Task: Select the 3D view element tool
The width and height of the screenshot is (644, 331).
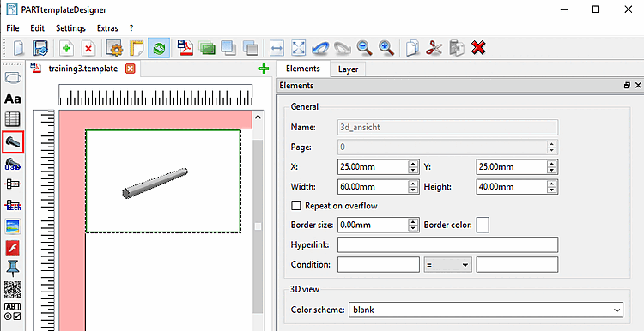Action: [13, 142]
